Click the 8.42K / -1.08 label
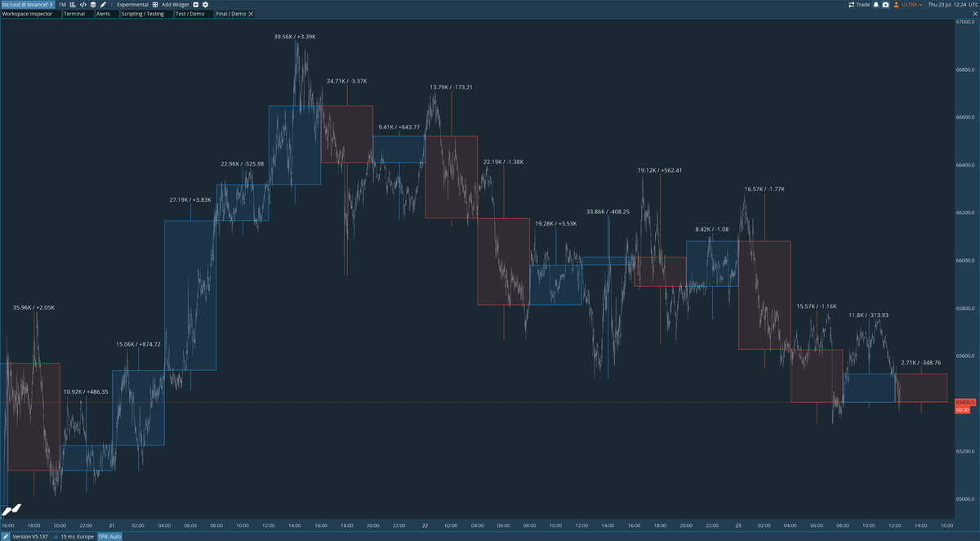The image size is (980, 541). [x=712, y=230]
